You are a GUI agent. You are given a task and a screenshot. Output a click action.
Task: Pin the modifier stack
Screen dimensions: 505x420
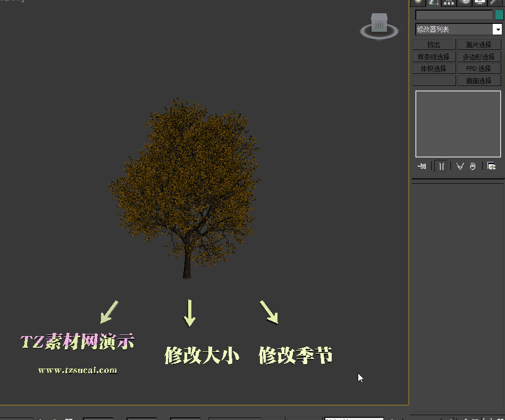point(422,166)
